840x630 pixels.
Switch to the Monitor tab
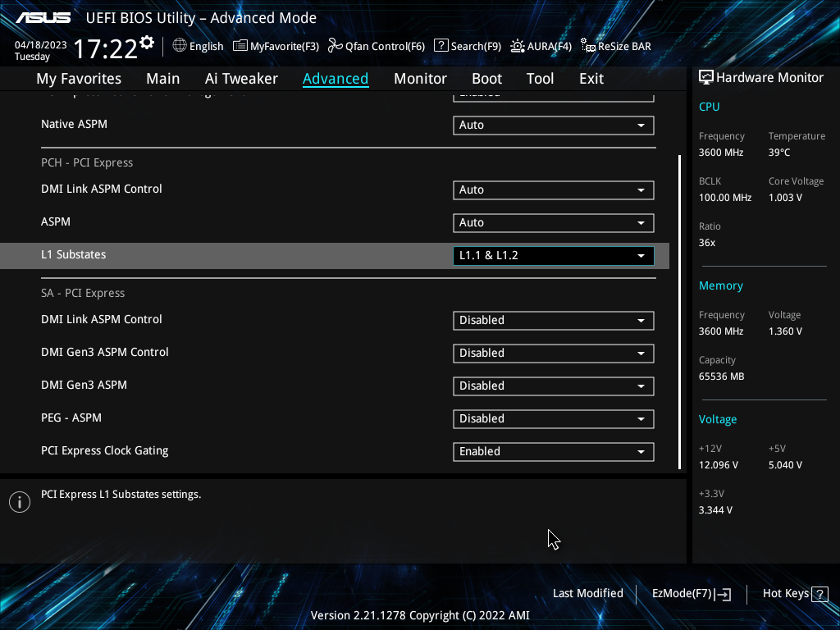421,79
